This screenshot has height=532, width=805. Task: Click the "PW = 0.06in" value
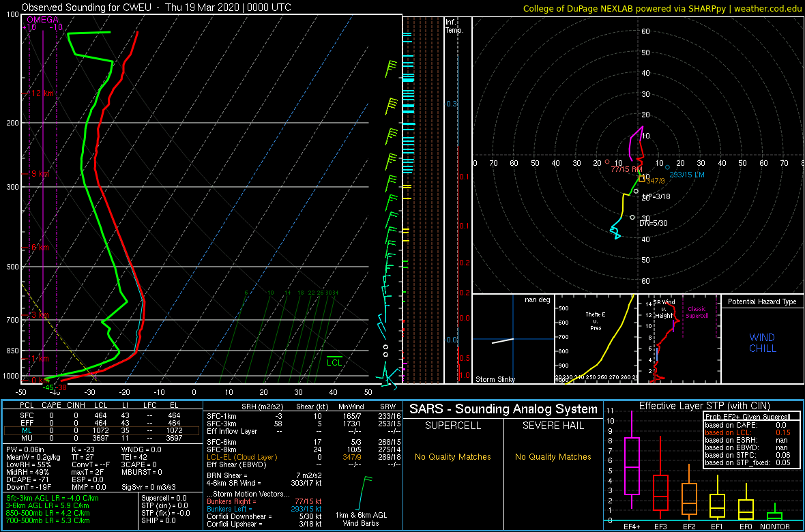pos(26,450)
